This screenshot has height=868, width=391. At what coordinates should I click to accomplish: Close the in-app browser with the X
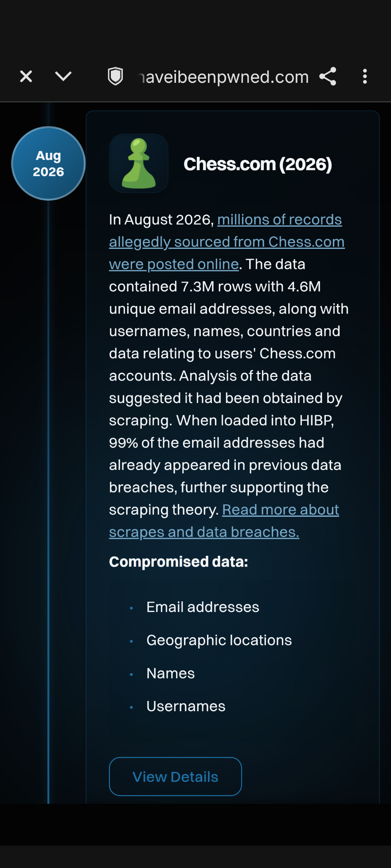coord(26,77)
